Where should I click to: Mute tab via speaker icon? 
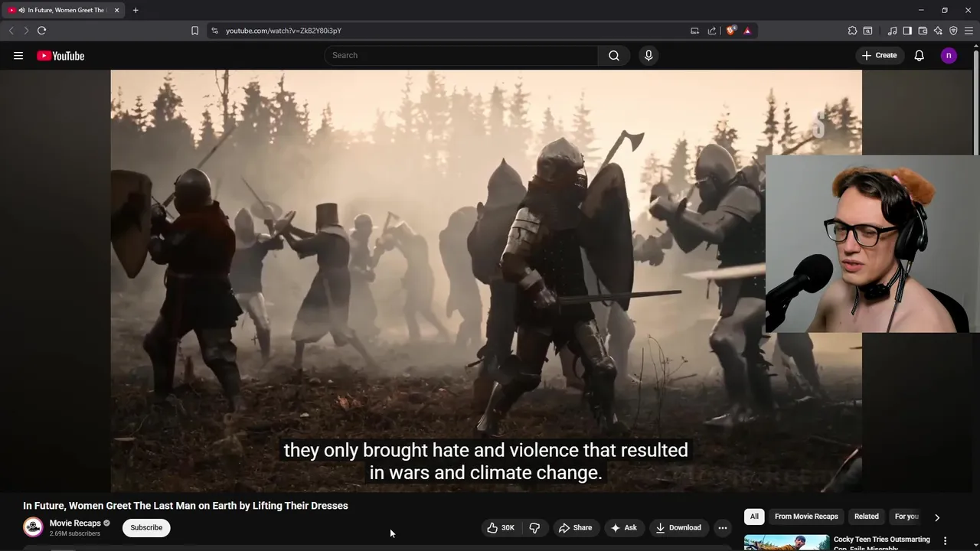pos(21,10)
